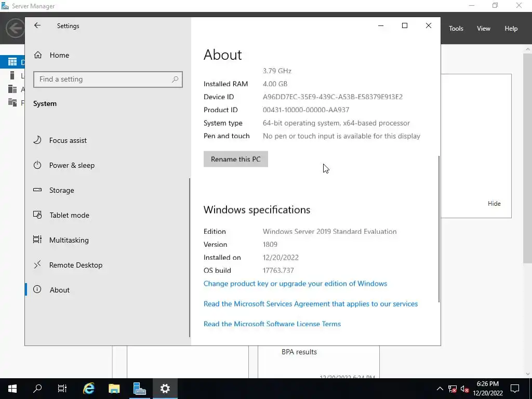Click Installed on date 12/20/2022
Viewport: 532px width, 399px height.
[281, 258]
